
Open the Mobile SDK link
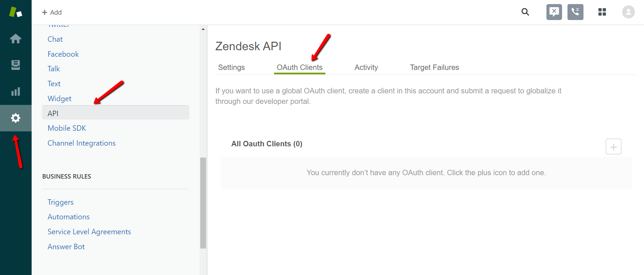[67, 128]
